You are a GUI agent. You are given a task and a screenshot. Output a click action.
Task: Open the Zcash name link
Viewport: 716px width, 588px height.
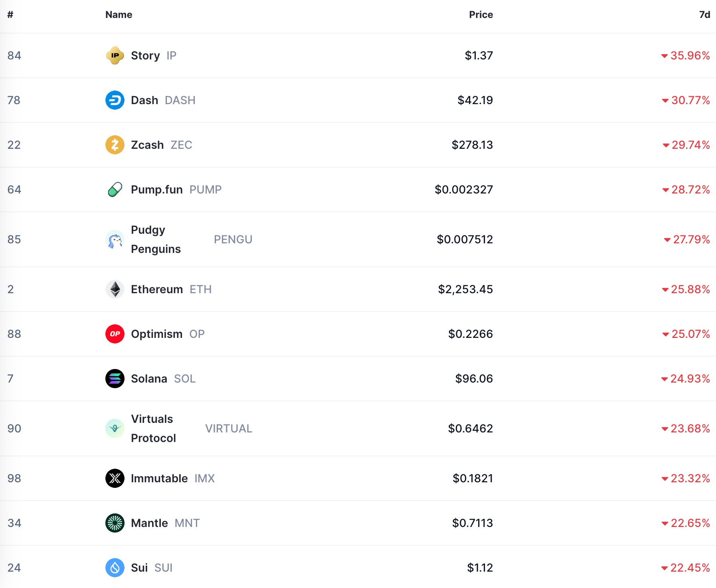point(147,145)
